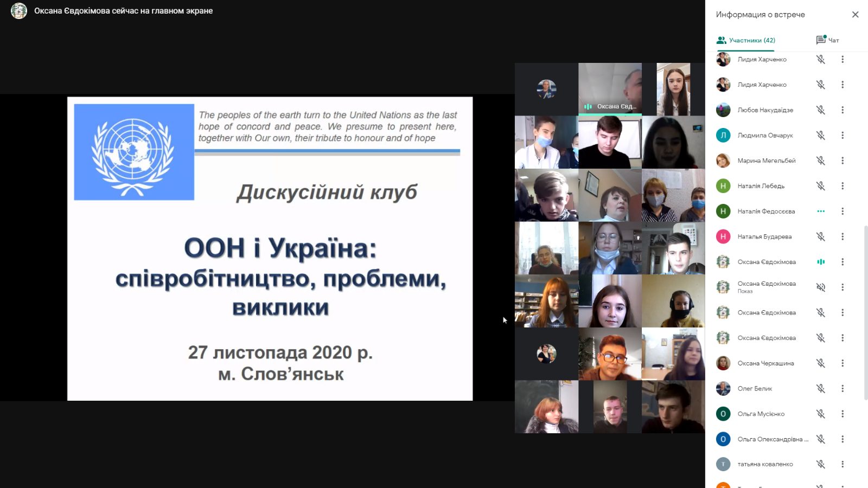
Task: Select the Оксана Євд... speaker video tile
Action: (x=610, y=89)
